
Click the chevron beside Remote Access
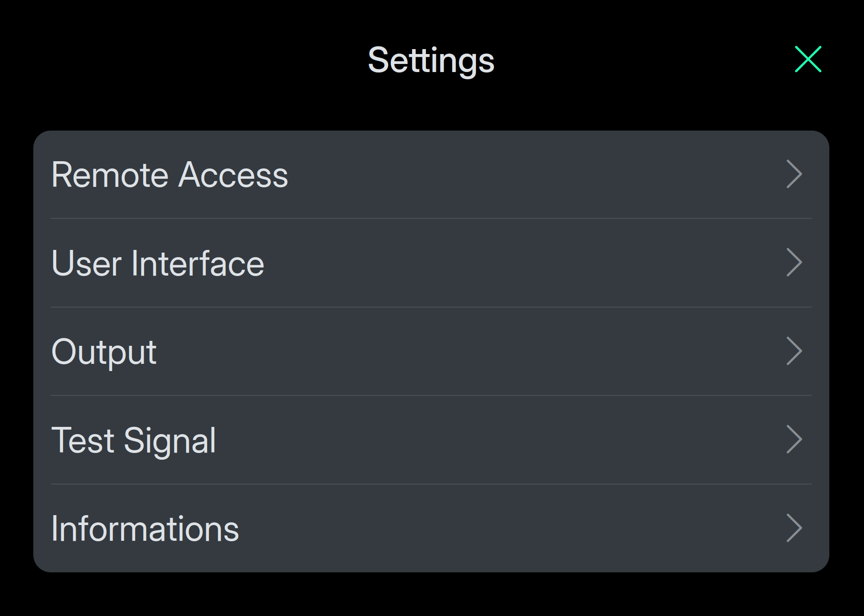[794, 174]
